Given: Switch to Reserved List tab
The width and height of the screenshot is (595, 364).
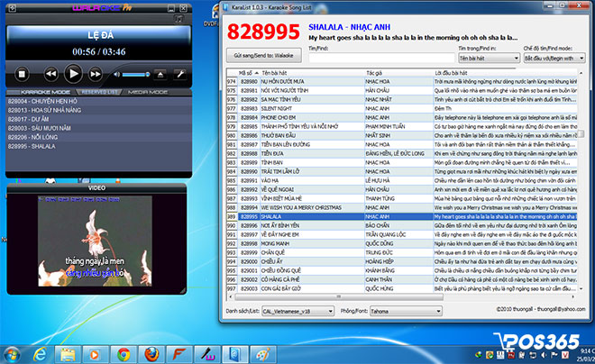Looking at the screenshot, I should point(99,92).
